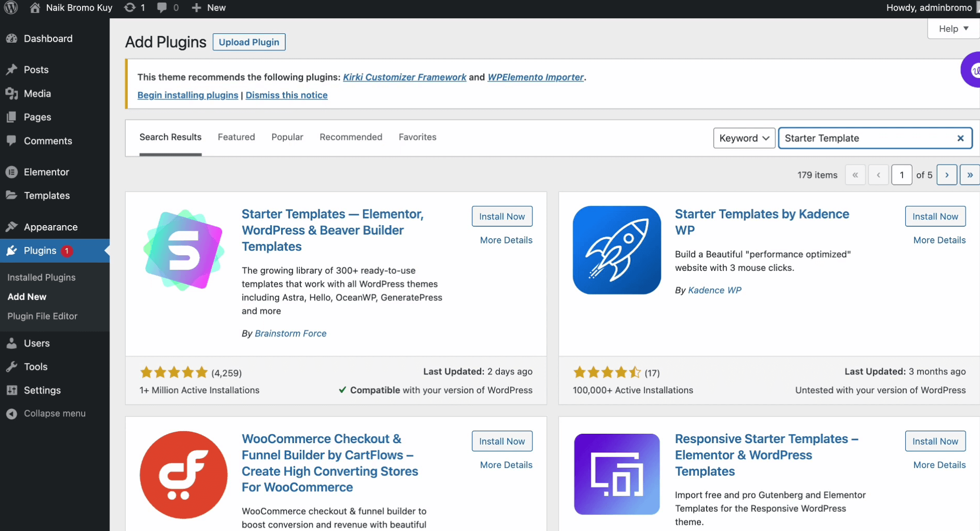The width and height of the screenshot is (980, 531).
Task: Click the Media sidebar icon
Action: click(x=11, y=94)
